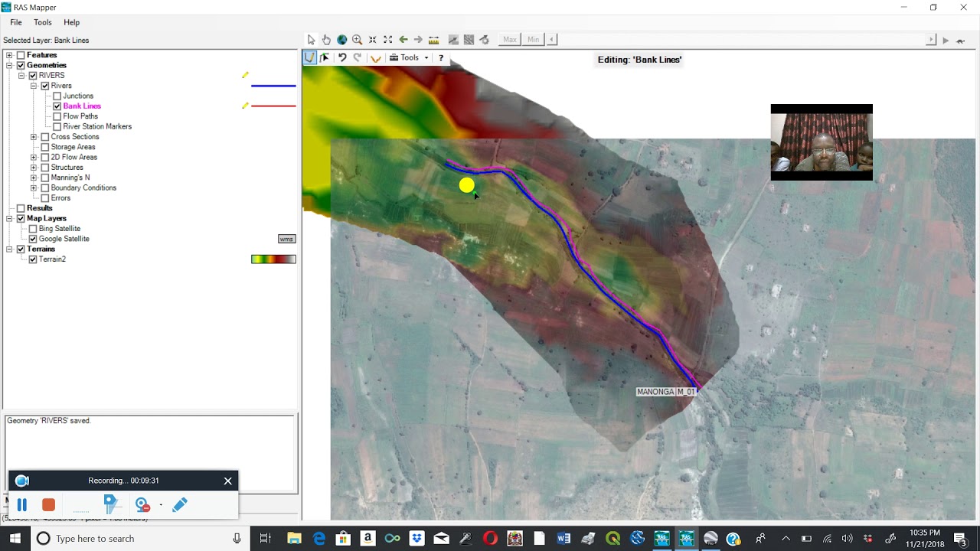This screenshot has height=551, width=980.
Task: Uncheck the RIVERS geometry checkbox
Action: pyautogui.click(x=33, y=76)
